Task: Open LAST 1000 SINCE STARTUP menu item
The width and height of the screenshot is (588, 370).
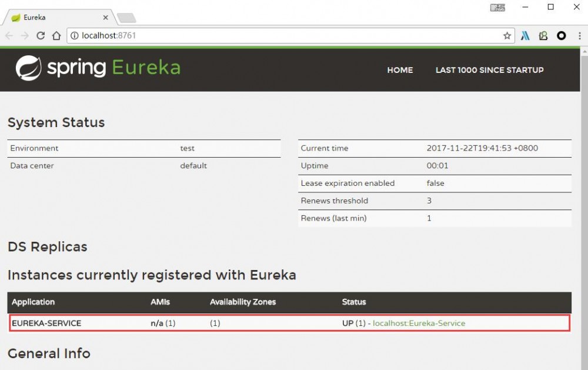Action: tap(489, 70)
